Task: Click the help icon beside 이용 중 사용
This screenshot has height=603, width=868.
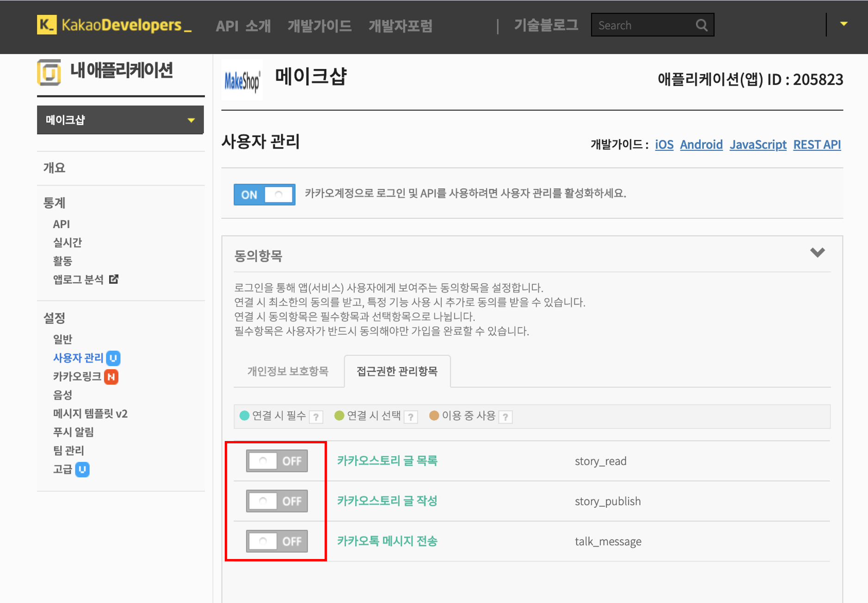Action: [505, 417]
